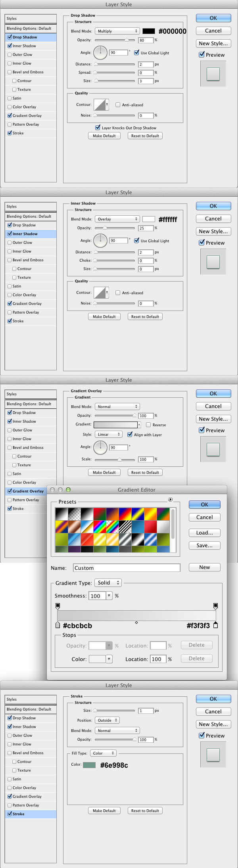Viewport: 238px width, 868px height.
Task: Toggle Use Global Light in Inner Shadow settings
Action: point(136,240)
